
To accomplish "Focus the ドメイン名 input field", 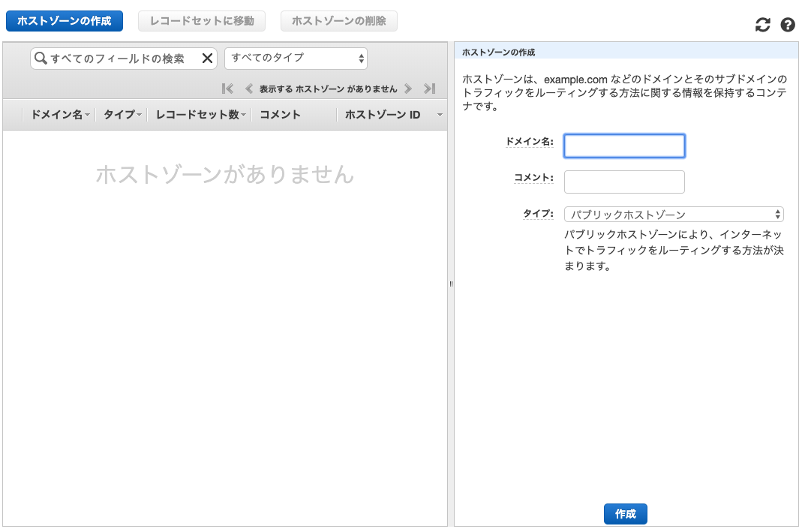I will pyautogui.click(x=624, y=146).
